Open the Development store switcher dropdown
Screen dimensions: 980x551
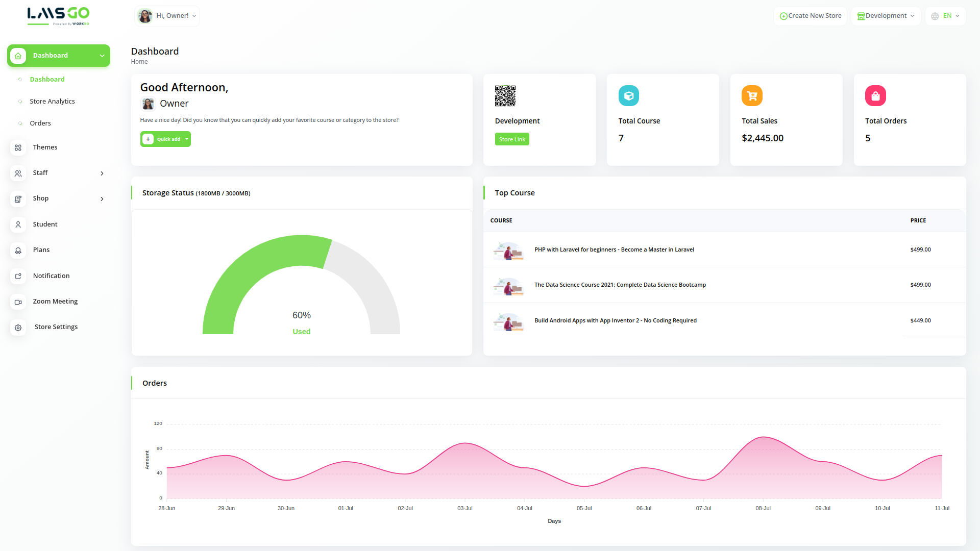(886, 16)
